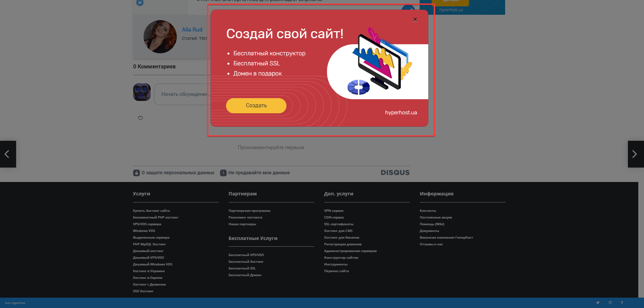
Task: Click the Начать обсуждение comment field
Action: tap(182, 94)
